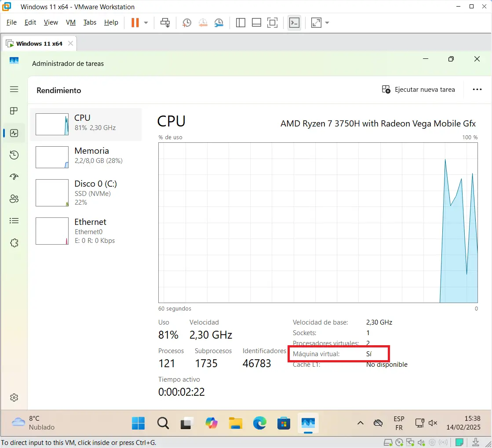
Task: Click the Máquina virtual: Sí value
Action: (369, 354)
